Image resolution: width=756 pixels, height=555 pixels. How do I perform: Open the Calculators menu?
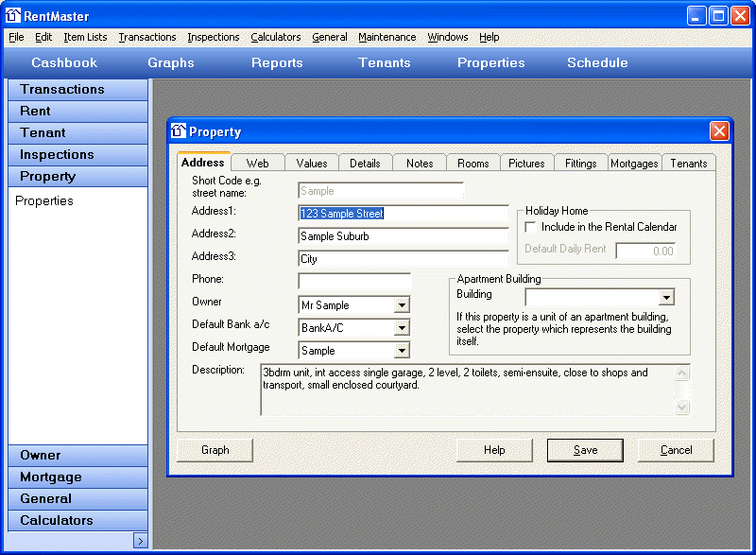pos(275,37)
